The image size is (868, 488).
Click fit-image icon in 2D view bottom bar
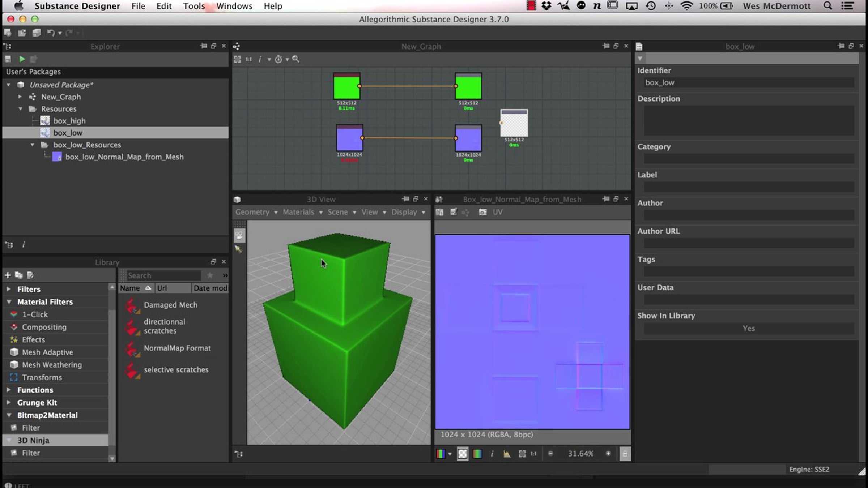pyautogui.click(x=522, y=454)
